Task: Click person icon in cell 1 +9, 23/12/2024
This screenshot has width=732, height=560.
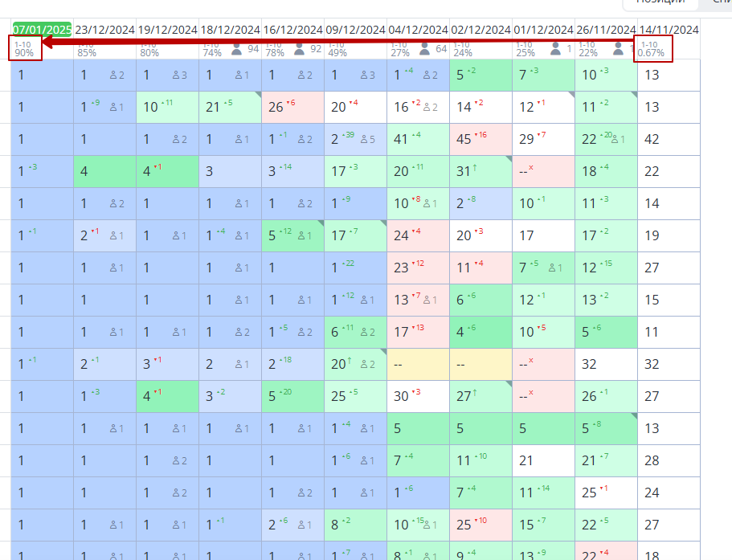Action: [x=113, y=108]
